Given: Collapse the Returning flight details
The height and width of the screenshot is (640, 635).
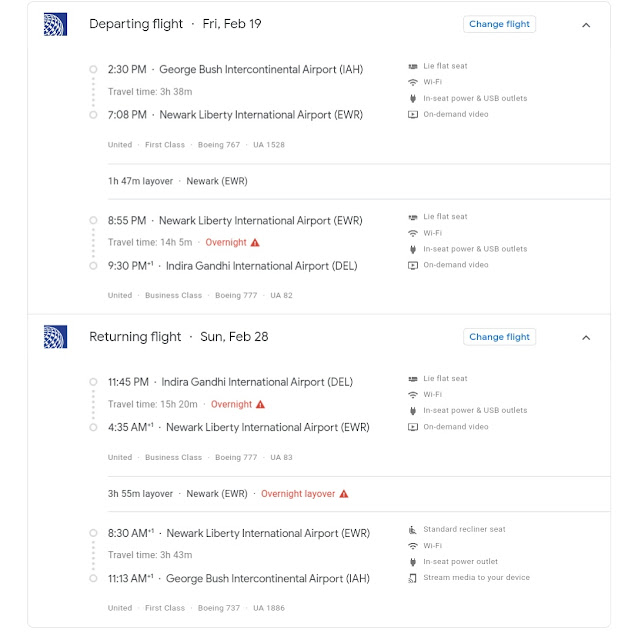Looking at the screenshot, I should click(x=586, y=338).
